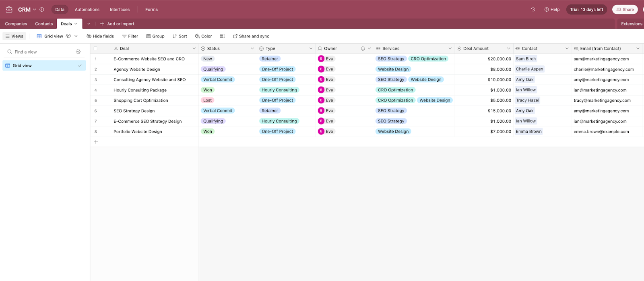Screen dimensions: 644x281
Task: Open the Owner column header dropdown
Action: 369,48
